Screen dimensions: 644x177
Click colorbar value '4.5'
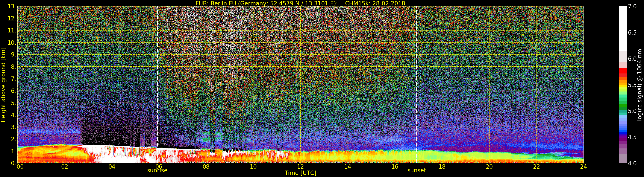(x=632, y=137)
